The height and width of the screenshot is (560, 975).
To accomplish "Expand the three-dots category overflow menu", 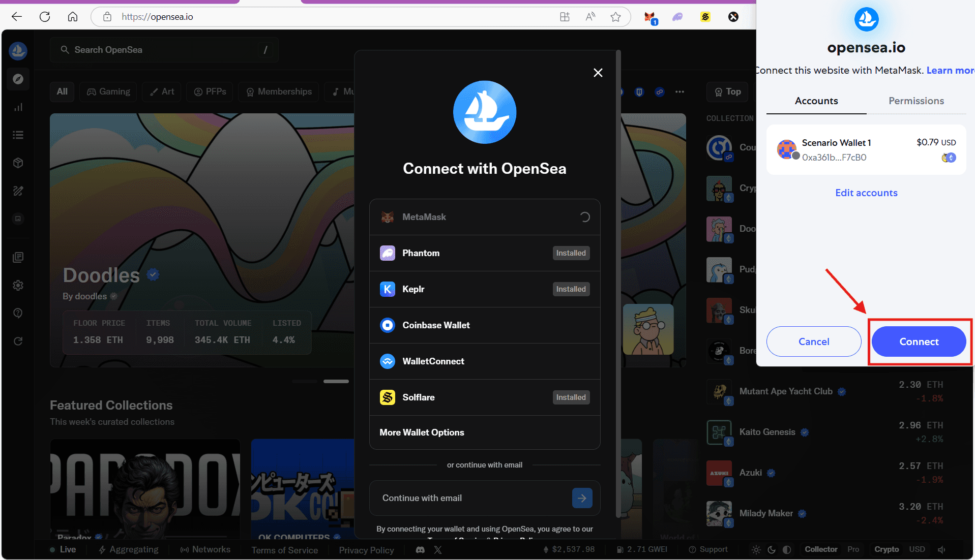I will [679, 92].
